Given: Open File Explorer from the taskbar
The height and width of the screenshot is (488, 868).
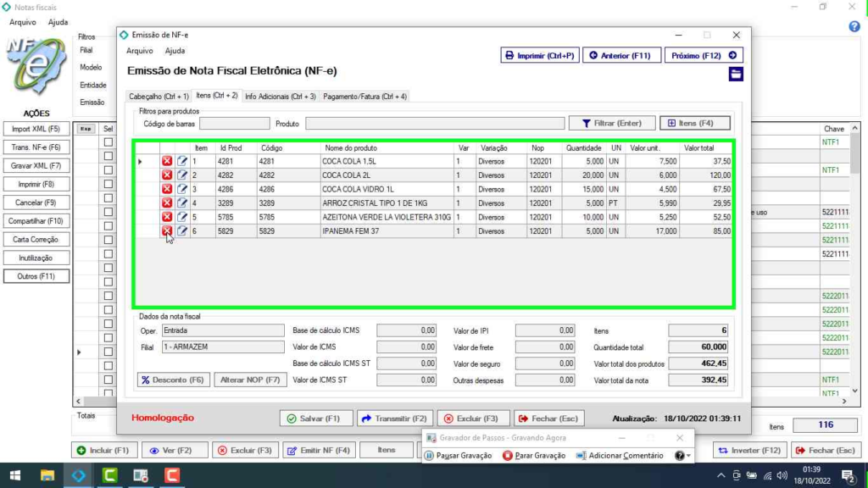Looking at the screenshot, I should click(47, 475).
